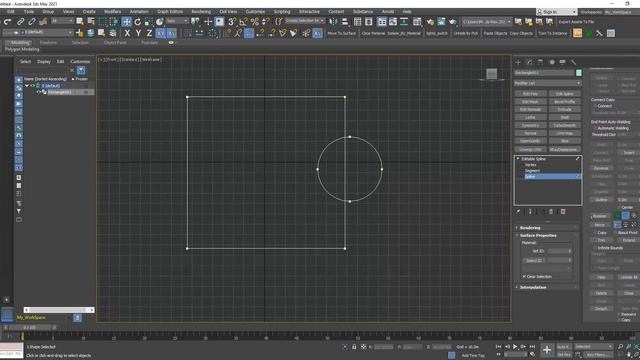Click the Redo arrow icon
Screen dimensions: 640x360
click(x=8, y=22)
